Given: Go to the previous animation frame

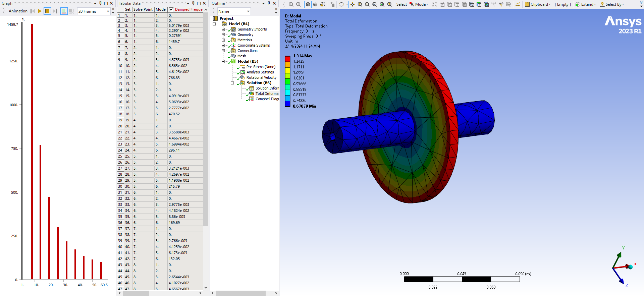Looking at the screenshot, I should pyautogui.click(x=33, y=11).
